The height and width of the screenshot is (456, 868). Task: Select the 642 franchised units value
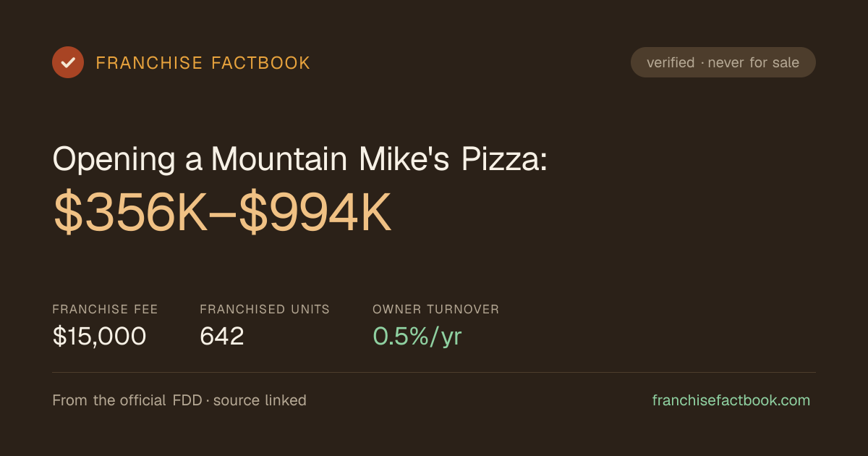tap(222, 337)
